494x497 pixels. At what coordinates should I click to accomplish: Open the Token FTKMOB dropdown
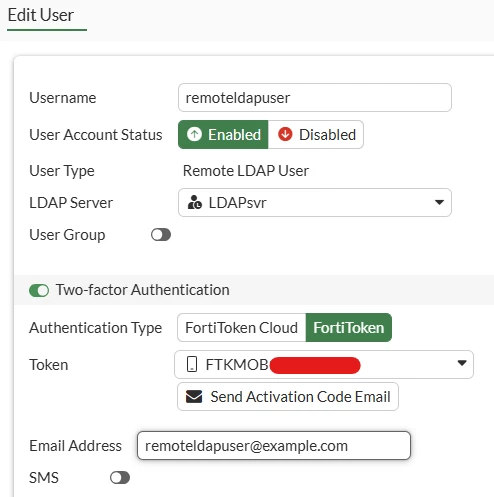324,364
